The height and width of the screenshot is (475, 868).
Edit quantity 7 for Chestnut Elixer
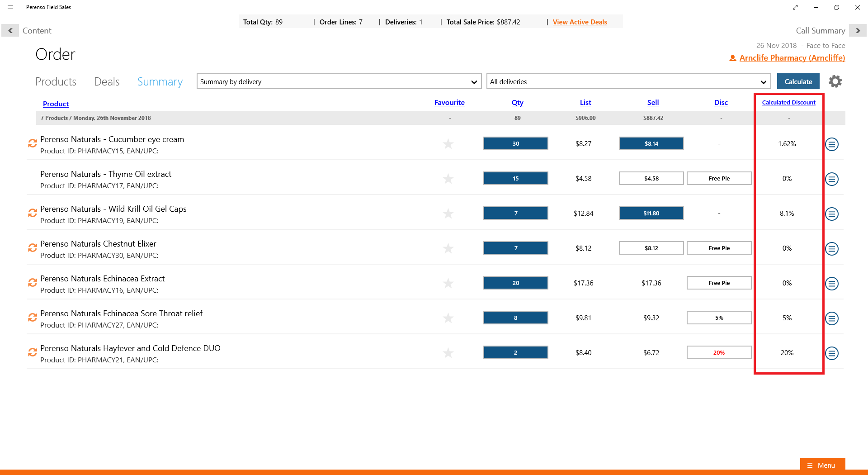pos(515,248)
